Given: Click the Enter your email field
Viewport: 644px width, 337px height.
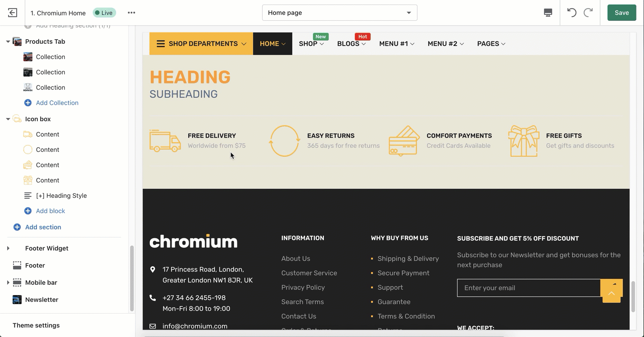Looking at the screenshot, I should 529,288.
